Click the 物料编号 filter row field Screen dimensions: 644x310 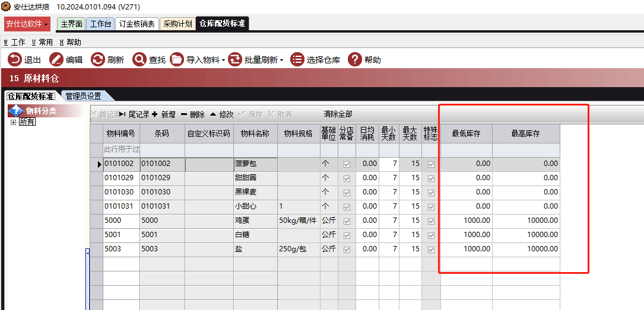pos(121,150)
